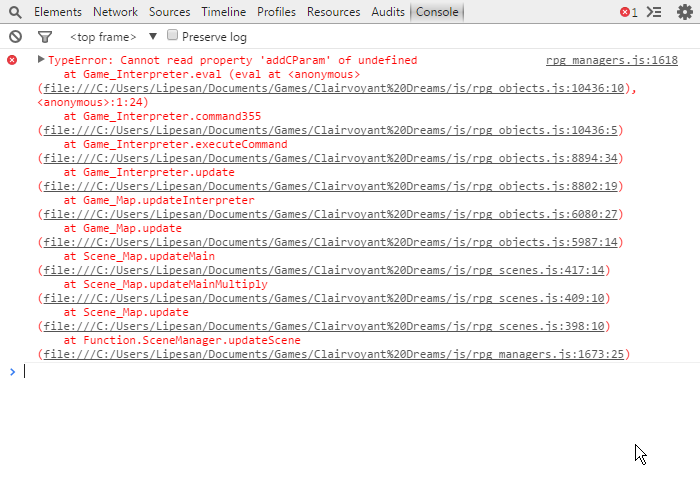Open the rpg_objects.js:5987:14 link
Screen dimensions: 700x500
click(x=330, y=242)
